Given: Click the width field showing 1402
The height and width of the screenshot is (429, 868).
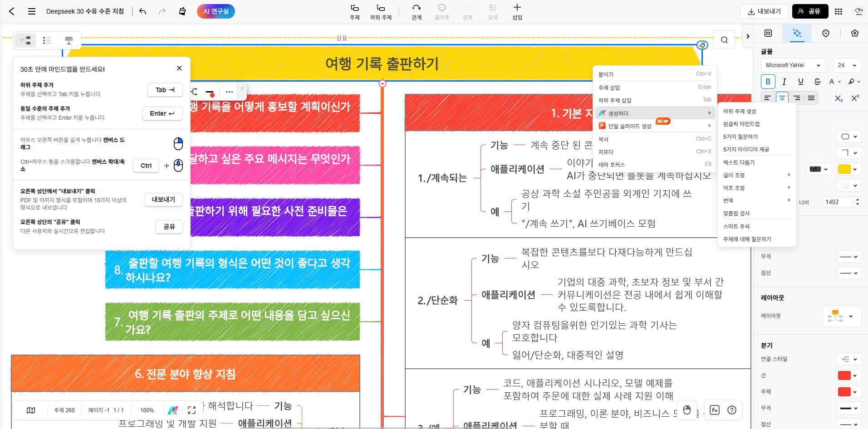Looking at the screenshot, I should click(x=837, y=202).
